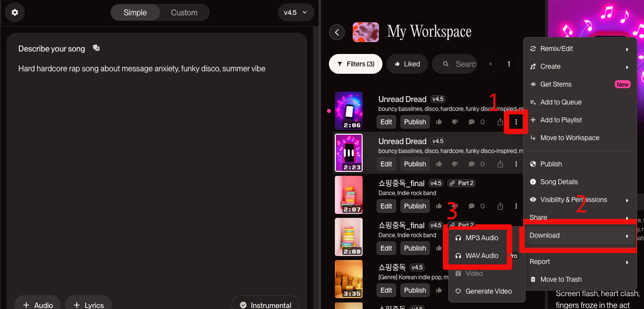Choose Move to Workspace
644x309 pixels.
coord(580,138)
